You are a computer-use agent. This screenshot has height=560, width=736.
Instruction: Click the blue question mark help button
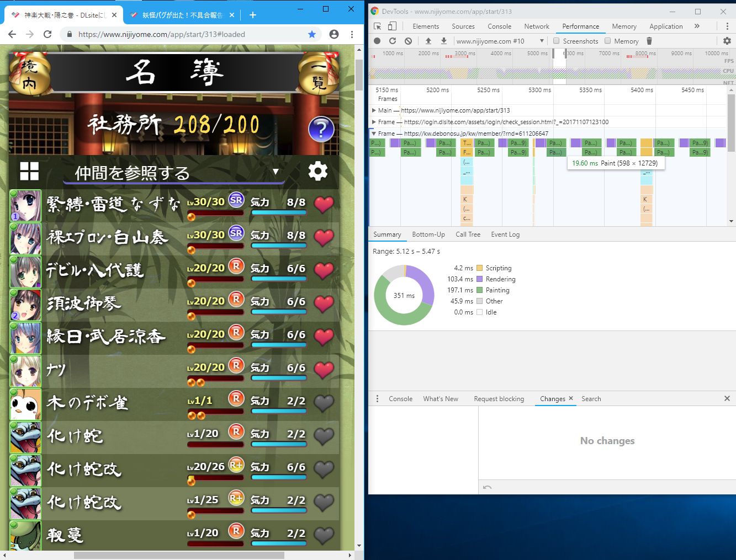click(x=321, y=130)
